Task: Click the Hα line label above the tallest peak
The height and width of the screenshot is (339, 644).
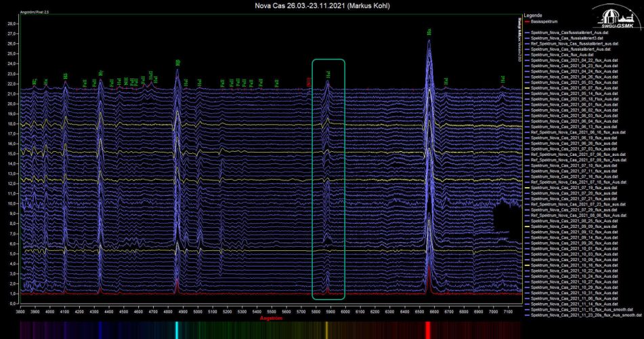Action: point(429,31)
